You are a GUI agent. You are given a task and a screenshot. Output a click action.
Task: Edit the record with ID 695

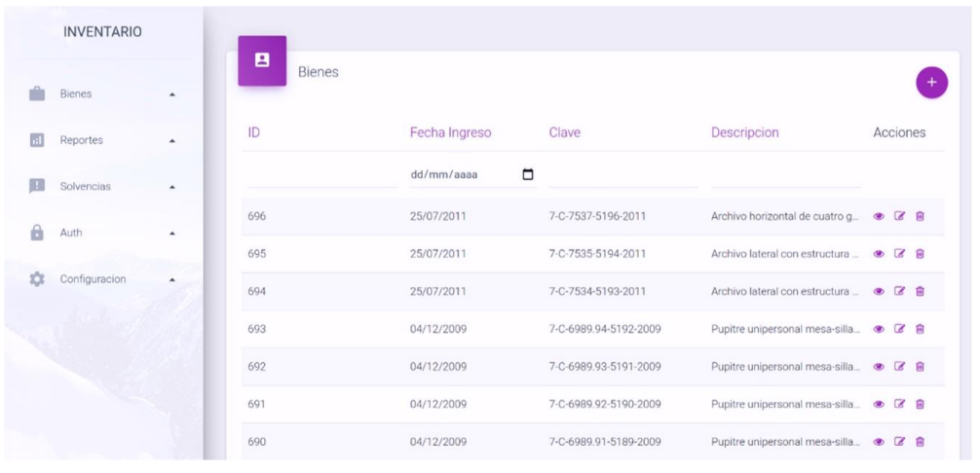(x=899, y=254)
